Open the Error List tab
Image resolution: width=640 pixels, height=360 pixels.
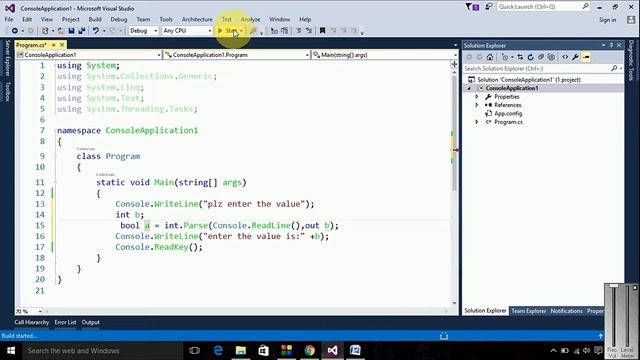coord(65,322)
